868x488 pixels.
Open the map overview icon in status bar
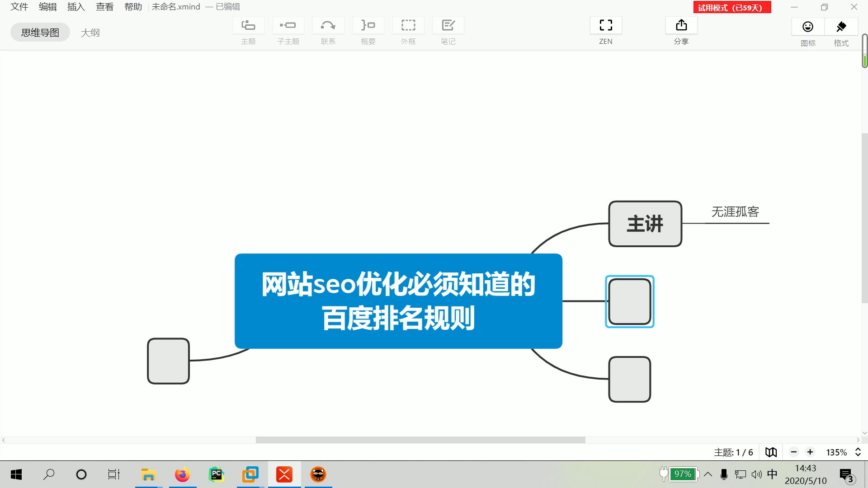coord(771,452)
